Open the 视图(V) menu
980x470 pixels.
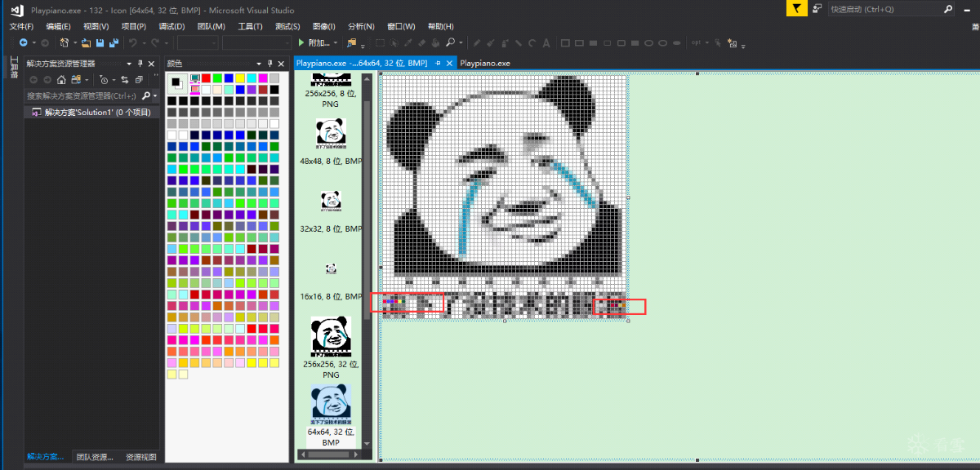click(x=96, y=26)
